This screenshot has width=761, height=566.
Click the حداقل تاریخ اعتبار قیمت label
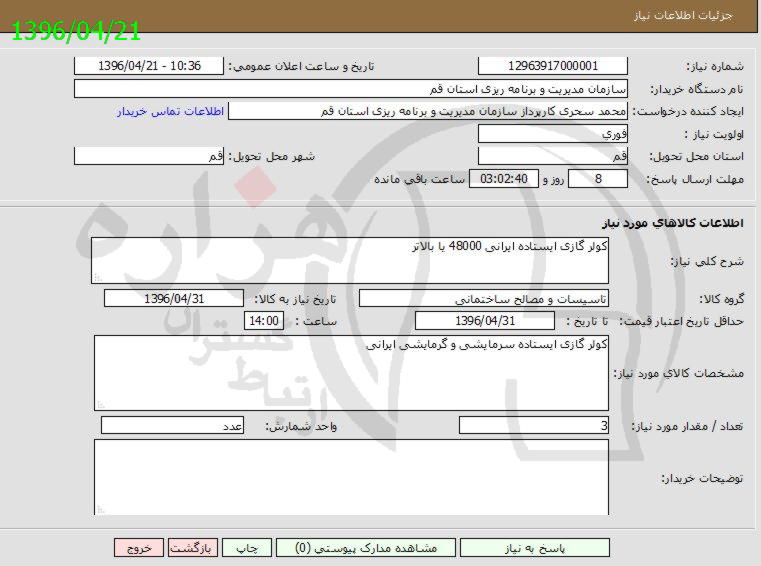[681, 321]
